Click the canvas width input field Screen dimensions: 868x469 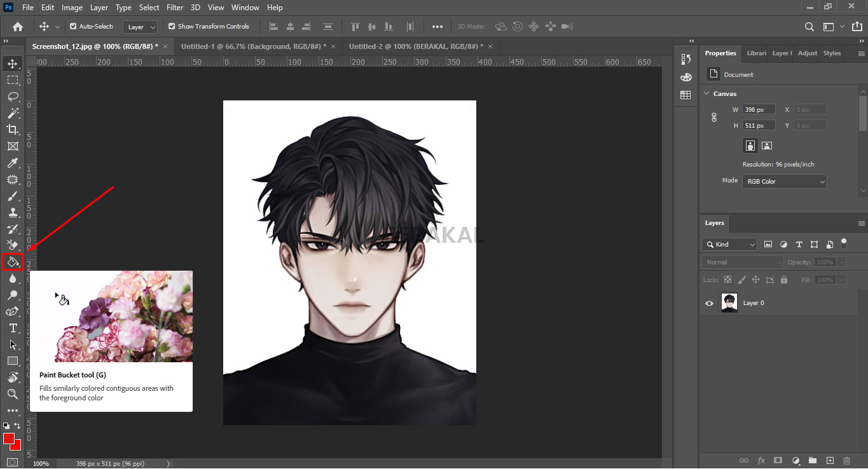759,110
